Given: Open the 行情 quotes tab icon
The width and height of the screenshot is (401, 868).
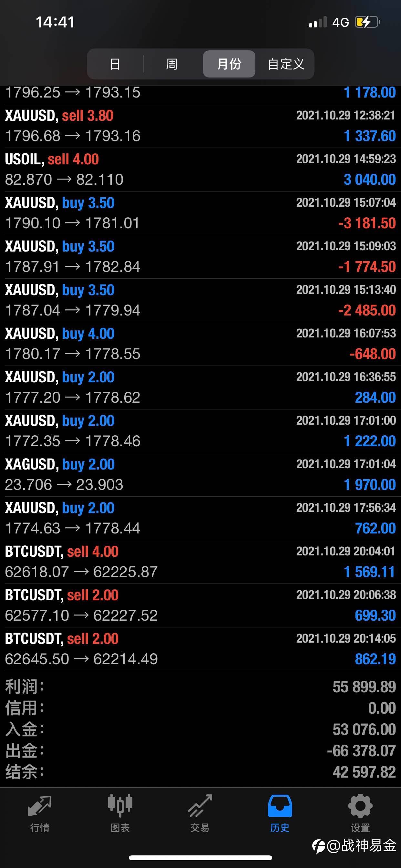Looking at the screenshot, I should (x=40, y=806).
